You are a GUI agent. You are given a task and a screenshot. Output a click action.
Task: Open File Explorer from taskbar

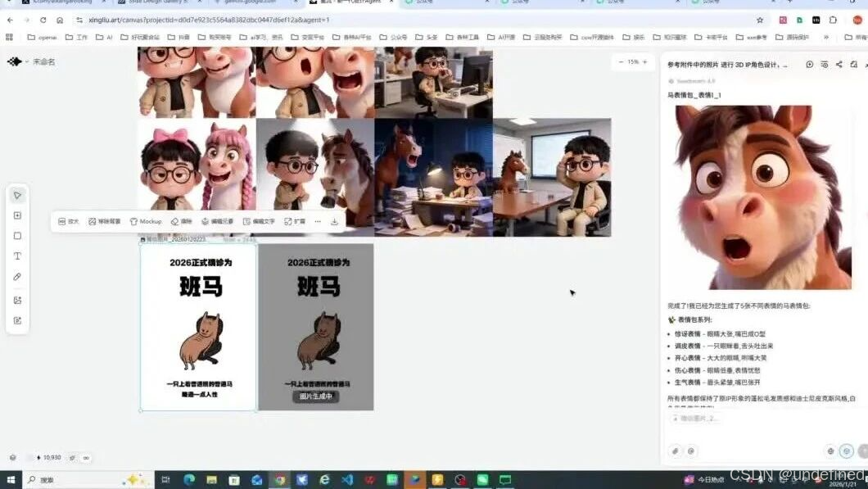212,480
